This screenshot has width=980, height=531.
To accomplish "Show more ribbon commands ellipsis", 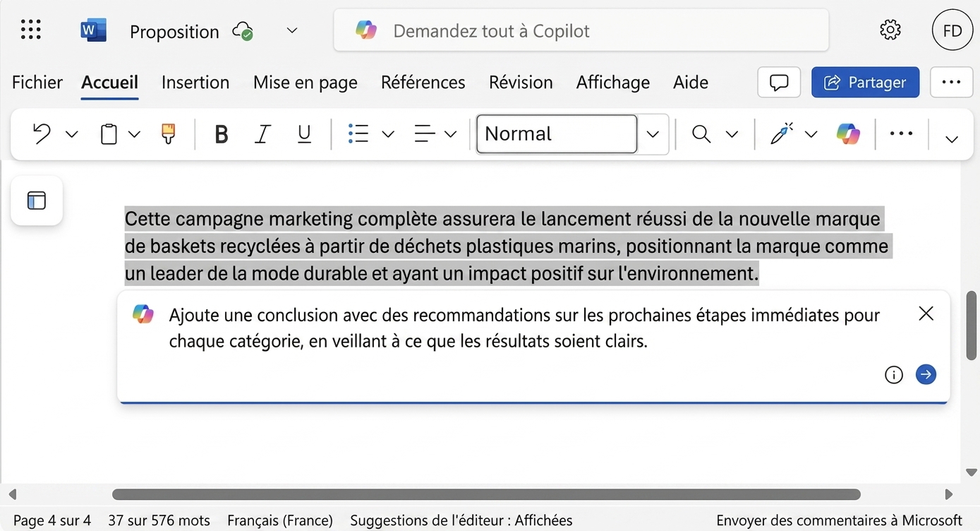I will click(x=901, y=133).
